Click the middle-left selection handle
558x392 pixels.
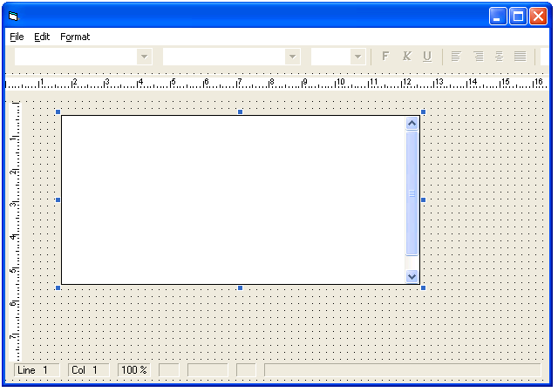(x=58, y=199)
